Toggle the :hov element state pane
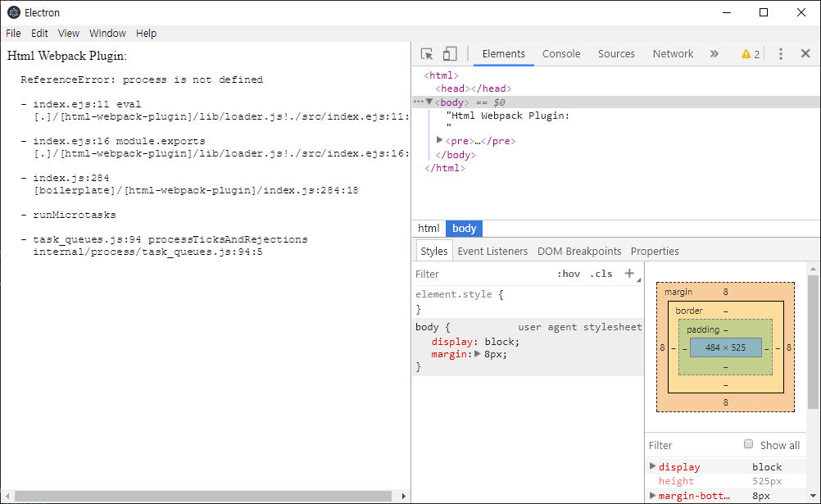821x504 pixels. (569, 274)
